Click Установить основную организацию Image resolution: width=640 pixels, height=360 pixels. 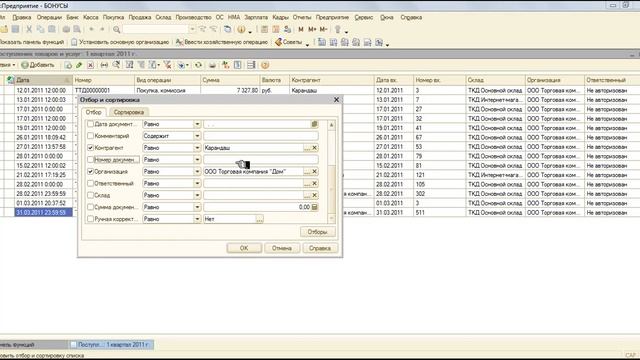[120, 42]
